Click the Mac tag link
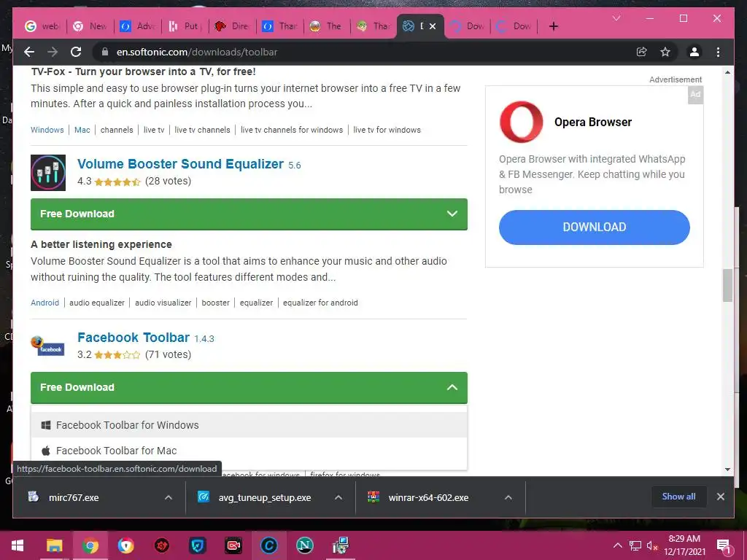 (x=82, y=130)
